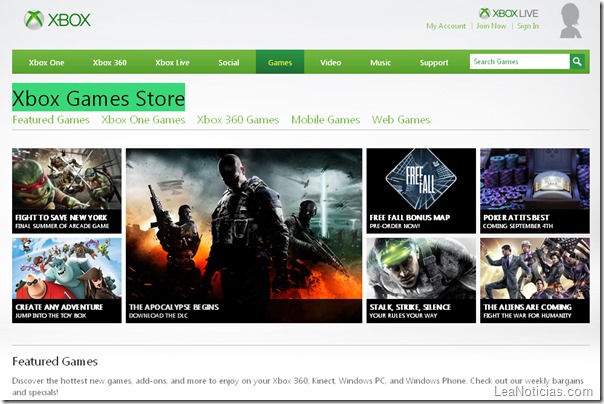The width and height of the screenshot is (604, 404).
Task: Click the 'Discover the hottest new games' description
Action: tap(298, 386)
